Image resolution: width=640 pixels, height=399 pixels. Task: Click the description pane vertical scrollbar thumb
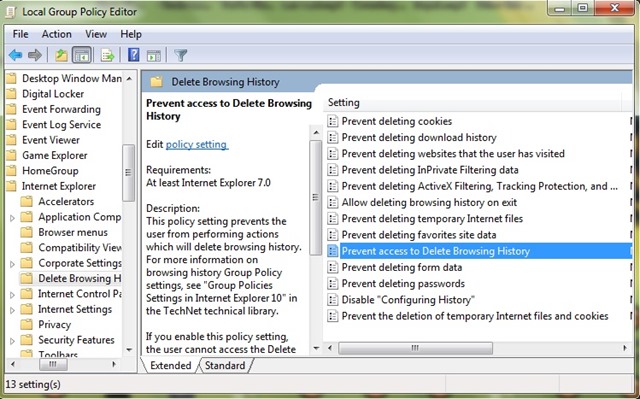[316, 198]
